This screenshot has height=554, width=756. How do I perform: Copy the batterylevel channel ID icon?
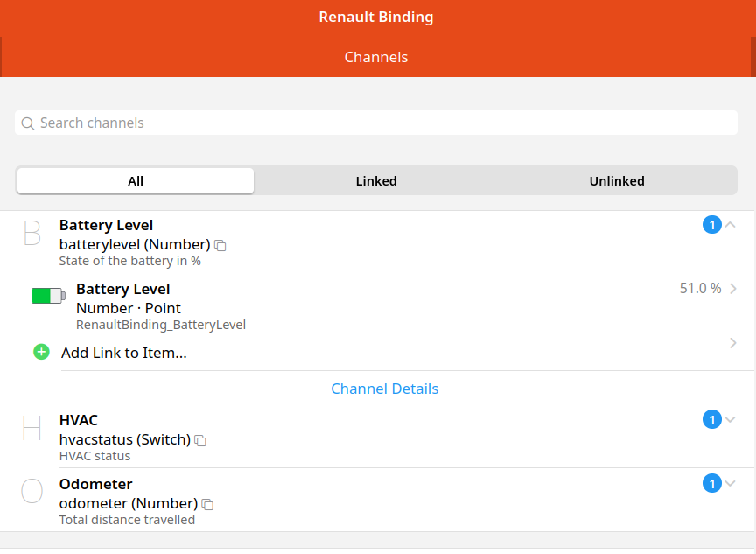tap(220, 246)
